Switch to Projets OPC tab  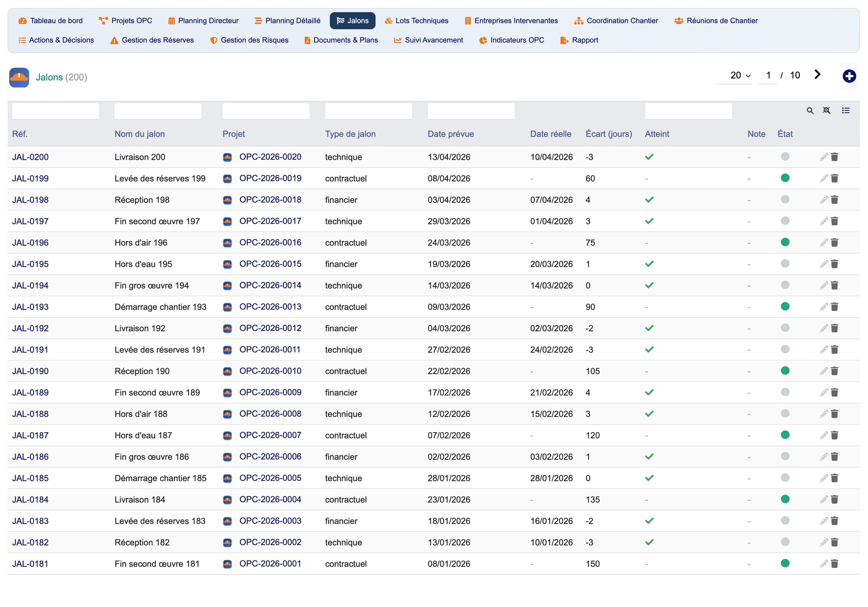(x=126, y=21)
